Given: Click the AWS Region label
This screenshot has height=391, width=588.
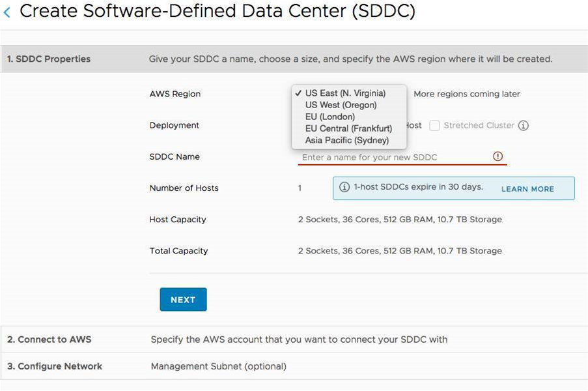Looking at the screenshot, I should pos(175,94).
